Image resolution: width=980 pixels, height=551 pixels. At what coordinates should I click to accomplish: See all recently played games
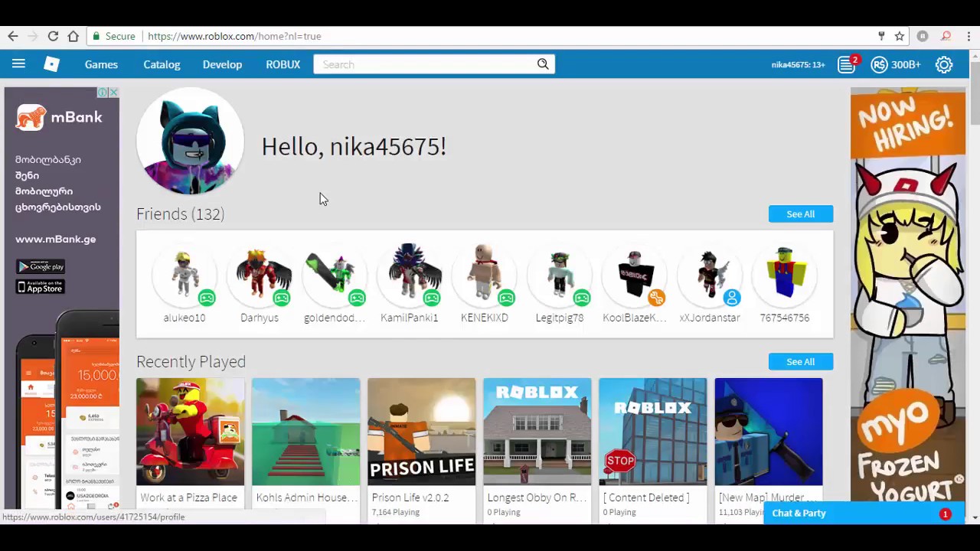(x=801, y=362)
